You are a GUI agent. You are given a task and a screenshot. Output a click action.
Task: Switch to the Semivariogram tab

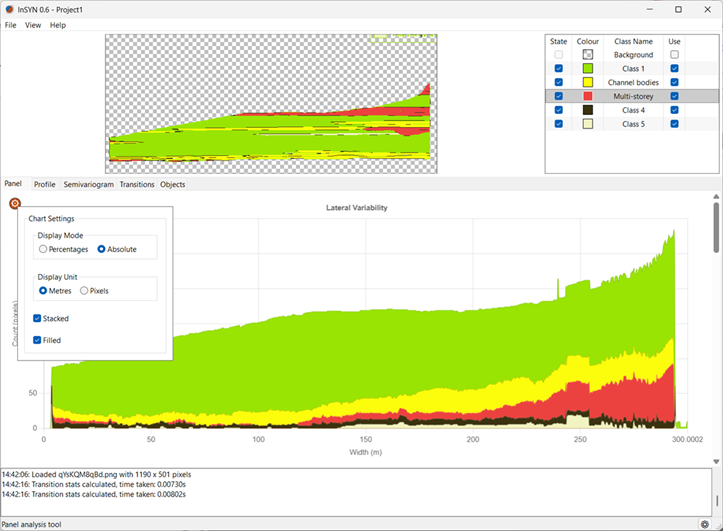(x=88, y=185)
